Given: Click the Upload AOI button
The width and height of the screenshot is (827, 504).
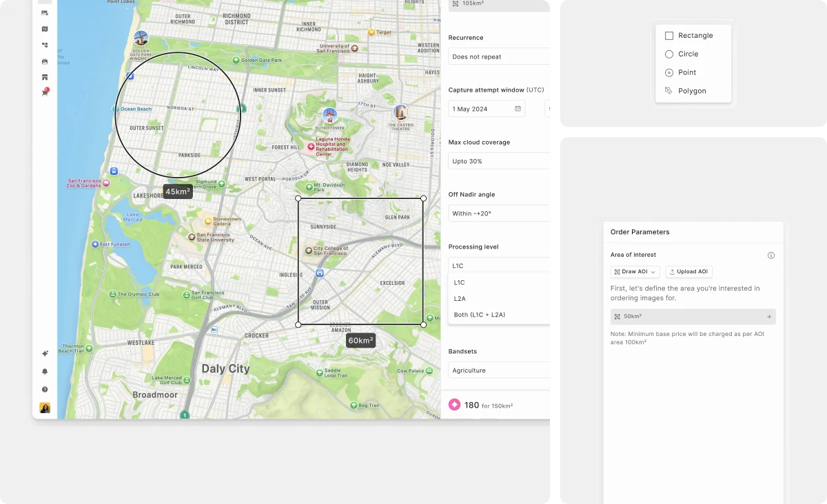Looking at the screenshot, I should pos(688,272).
